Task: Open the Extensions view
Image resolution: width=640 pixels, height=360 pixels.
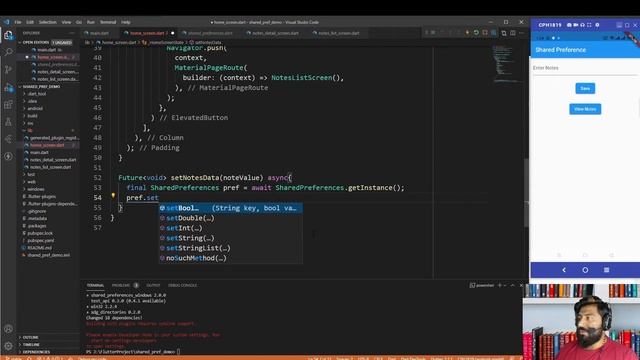Action: click(x=8, y=105)
